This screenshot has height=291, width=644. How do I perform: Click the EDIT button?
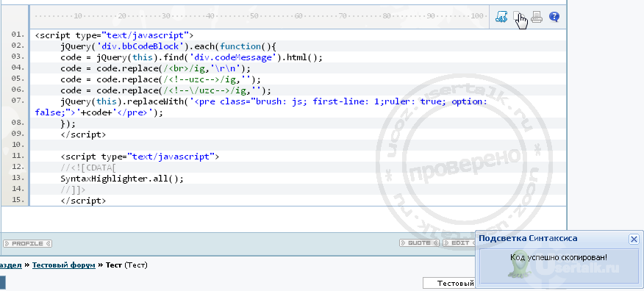click(458, 243)
